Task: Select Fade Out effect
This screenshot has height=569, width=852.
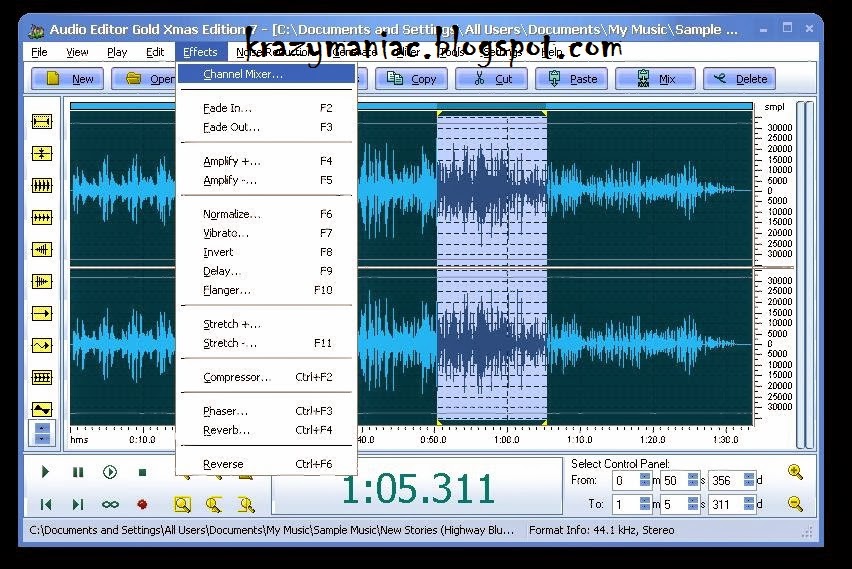Action: (267, 127)
